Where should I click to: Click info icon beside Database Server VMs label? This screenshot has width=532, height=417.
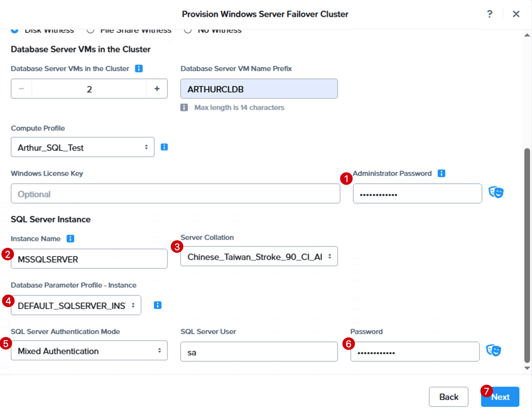click(139, 68)
